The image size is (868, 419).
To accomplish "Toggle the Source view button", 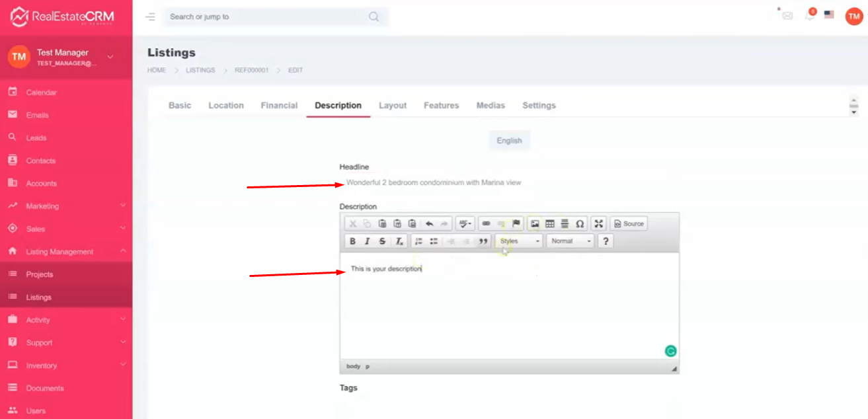I will [x=629, y=224].
